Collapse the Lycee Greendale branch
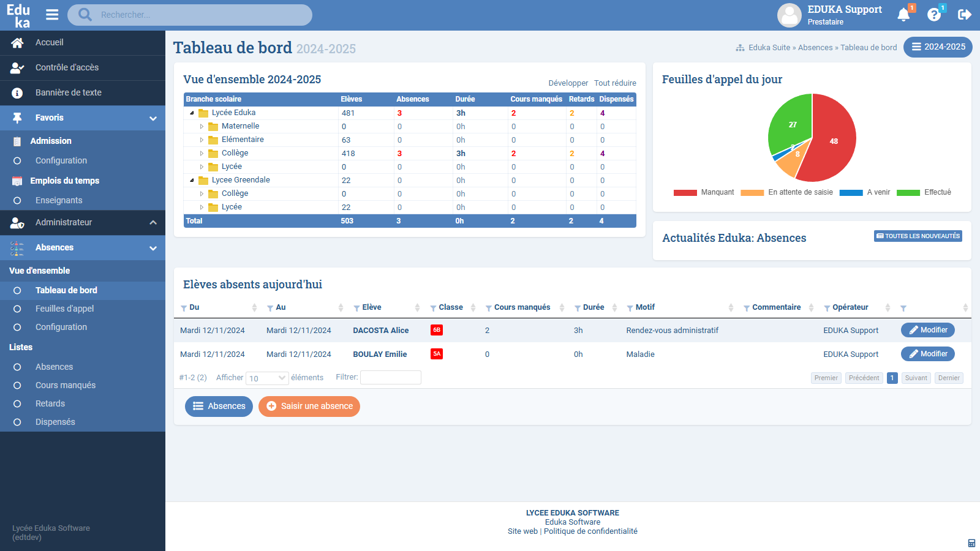 (192, 180)
